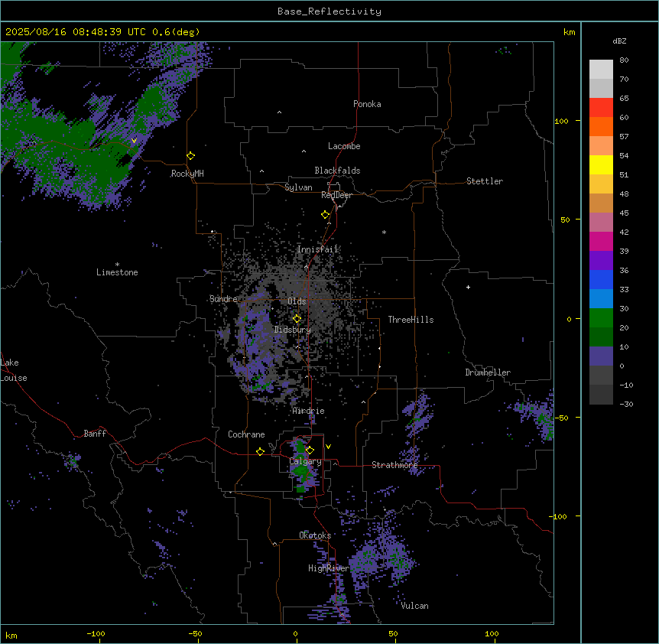Click the Limestone label
This screenshot has height=644, width=659.
coord(117,272)
